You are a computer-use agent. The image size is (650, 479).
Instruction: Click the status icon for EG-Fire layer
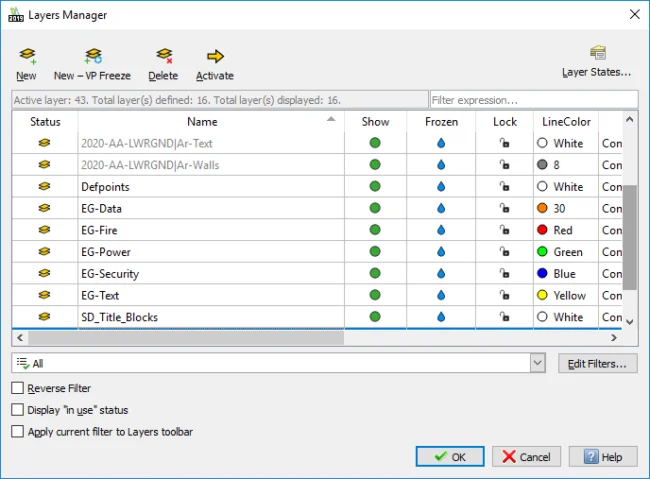point(45,230)
